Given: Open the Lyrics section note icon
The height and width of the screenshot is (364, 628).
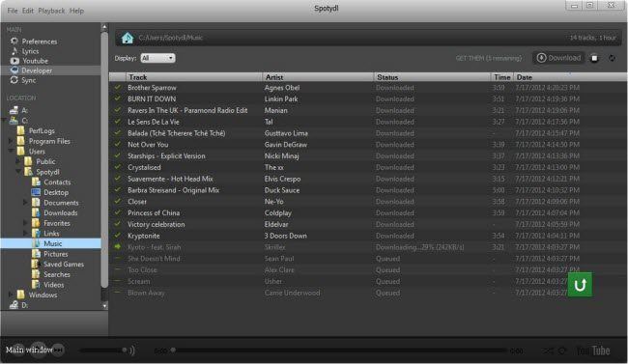Looking at the screenshot, I should click(x=14, y=51).
